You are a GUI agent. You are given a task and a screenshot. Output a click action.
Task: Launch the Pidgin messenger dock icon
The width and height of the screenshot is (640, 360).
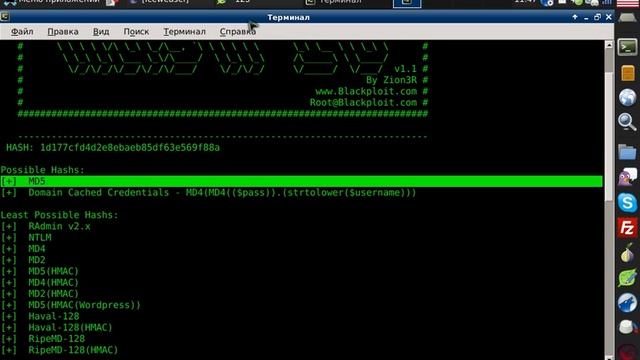click(628, 177)
